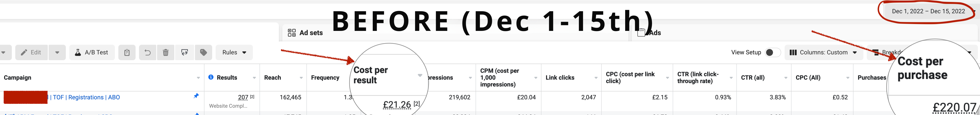Open the Rules dropdown

point(234,52)
